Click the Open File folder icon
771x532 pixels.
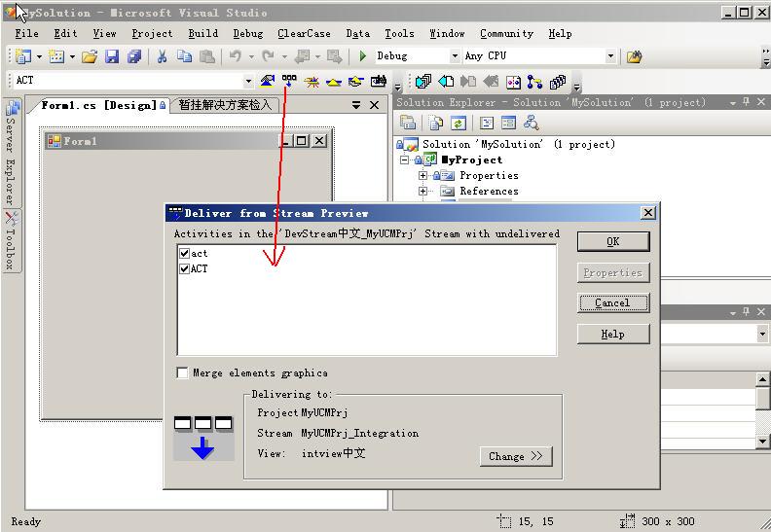coord(90,56)
